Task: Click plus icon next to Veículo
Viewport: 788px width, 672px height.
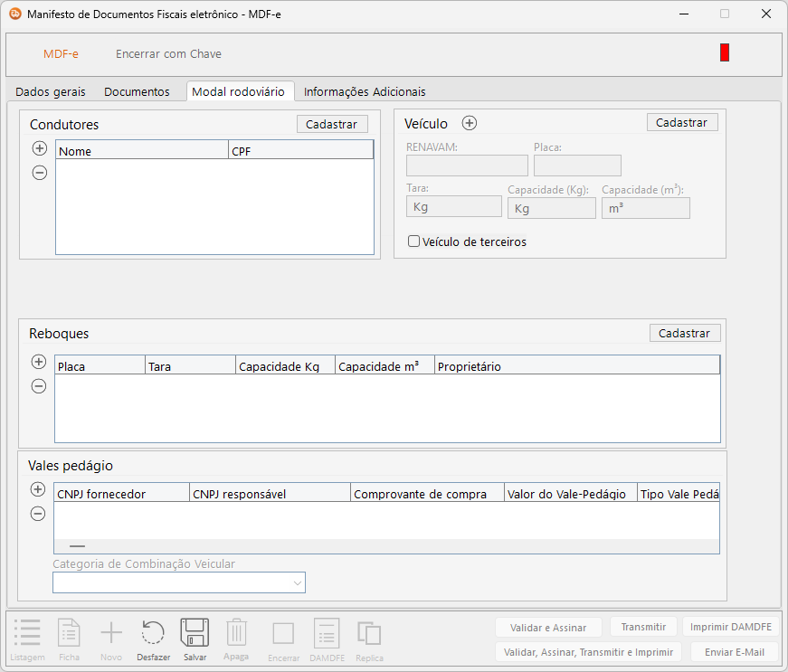Action: coord(470,124)
